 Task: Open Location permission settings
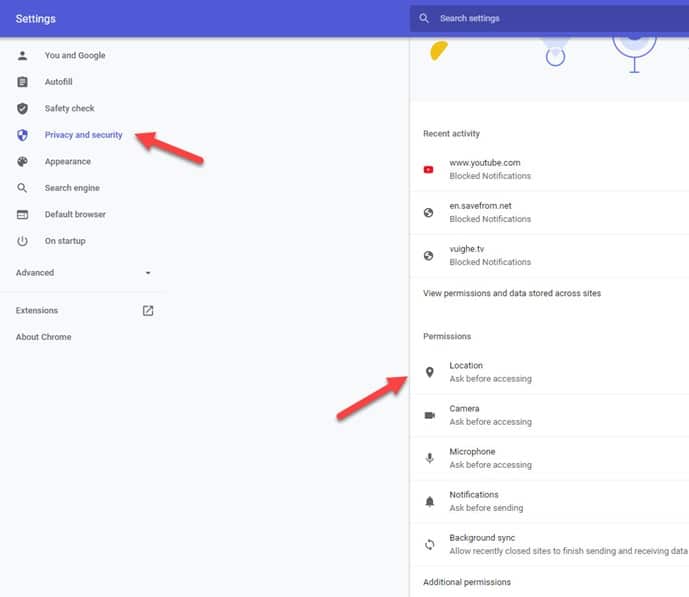pyautogui.click(x=549, y=372)
